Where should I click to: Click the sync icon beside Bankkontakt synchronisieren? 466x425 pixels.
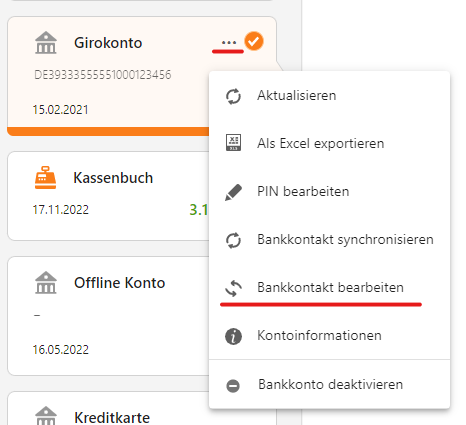[x=233, y=240]
